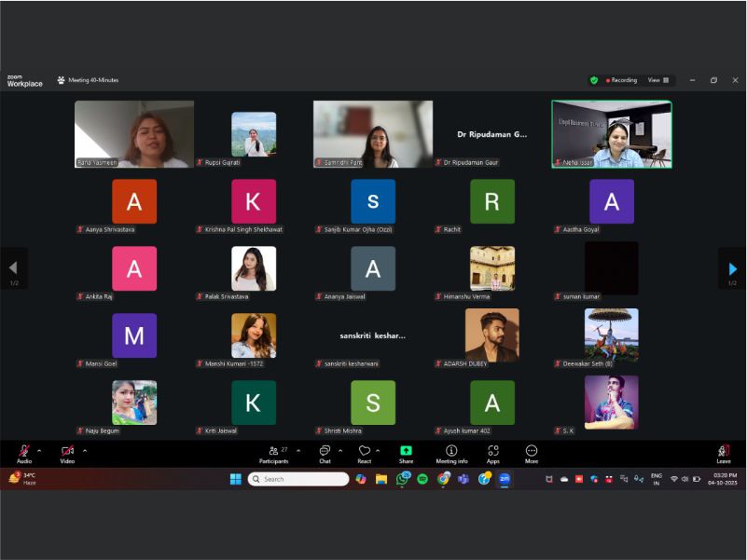
Task: Click the React heart icon
Action: tap(364, 452)
